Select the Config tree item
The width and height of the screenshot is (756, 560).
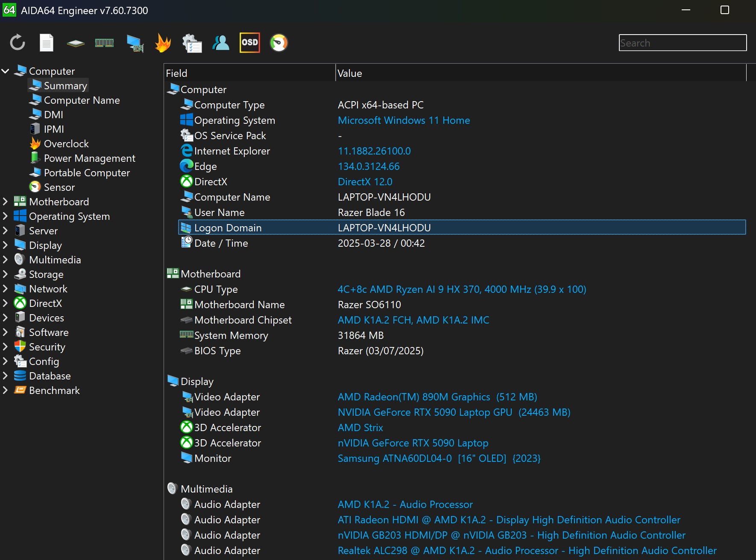pos(36,362)
